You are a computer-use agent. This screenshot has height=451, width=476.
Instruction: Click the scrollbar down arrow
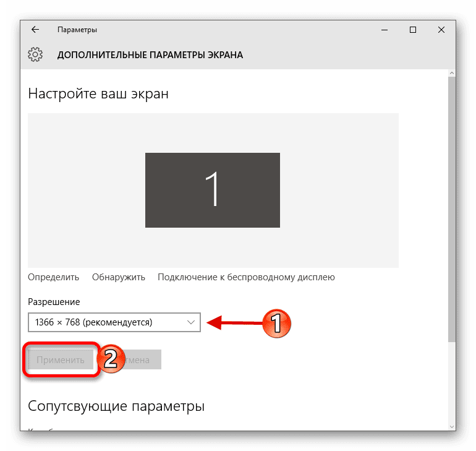coord(452,427)
